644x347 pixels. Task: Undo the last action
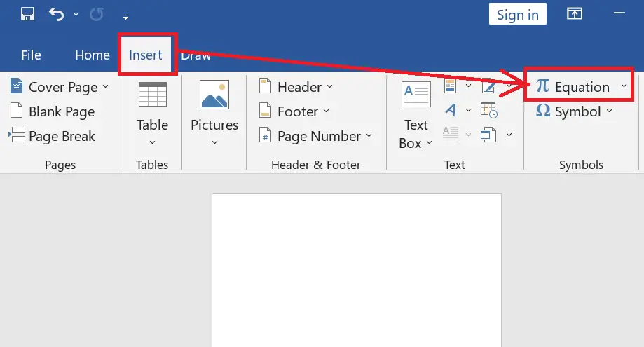pyautogui.click(x=57, y=15)
